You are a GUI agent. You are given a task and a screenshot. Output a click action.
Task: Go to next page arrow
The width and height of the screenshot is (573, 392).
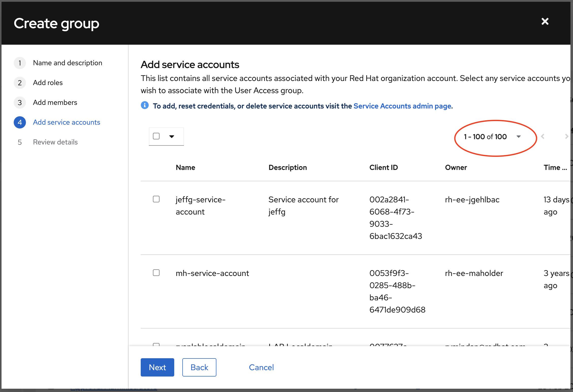pyautogui.click(x=566, y=137)
